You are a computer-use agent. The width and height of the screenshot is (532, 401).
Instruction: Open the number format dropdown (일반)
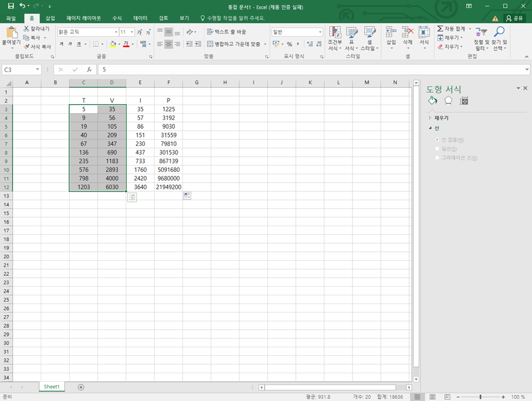320,32
